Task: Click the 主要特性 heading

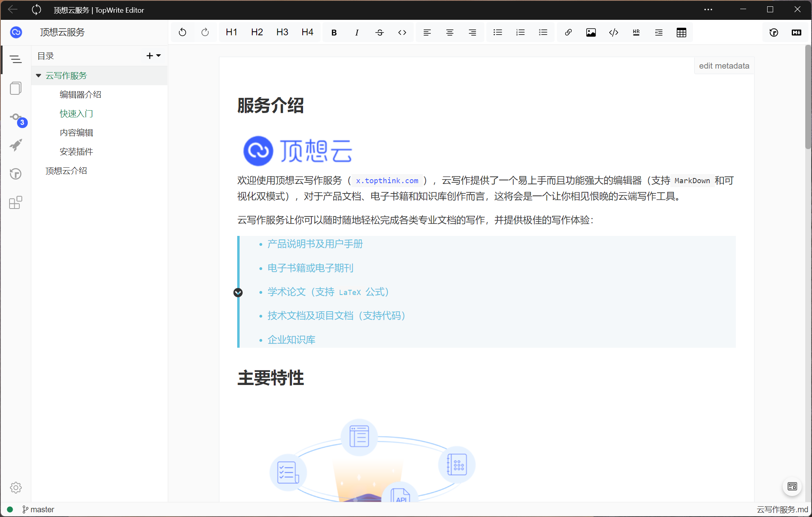Action: (271, 377)
